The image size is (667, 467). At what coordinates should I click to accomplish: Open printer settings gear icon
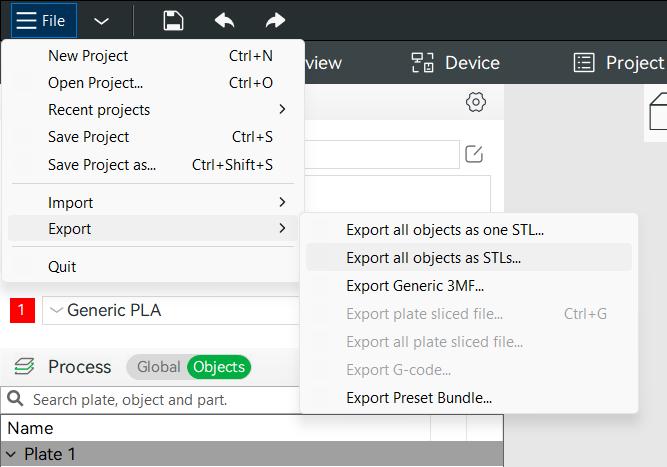pos(476,102)
